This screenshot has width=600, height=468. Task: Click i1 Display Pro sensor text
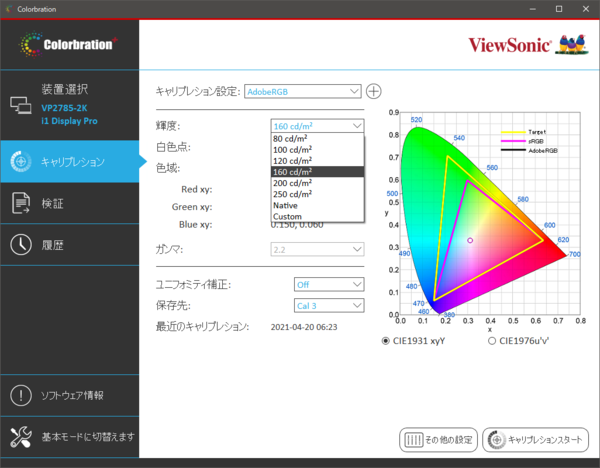pos(69,121)
